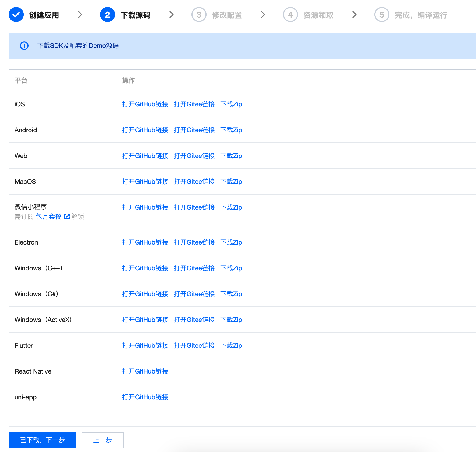Download Zip for 微信小程序

click(231, 207)
